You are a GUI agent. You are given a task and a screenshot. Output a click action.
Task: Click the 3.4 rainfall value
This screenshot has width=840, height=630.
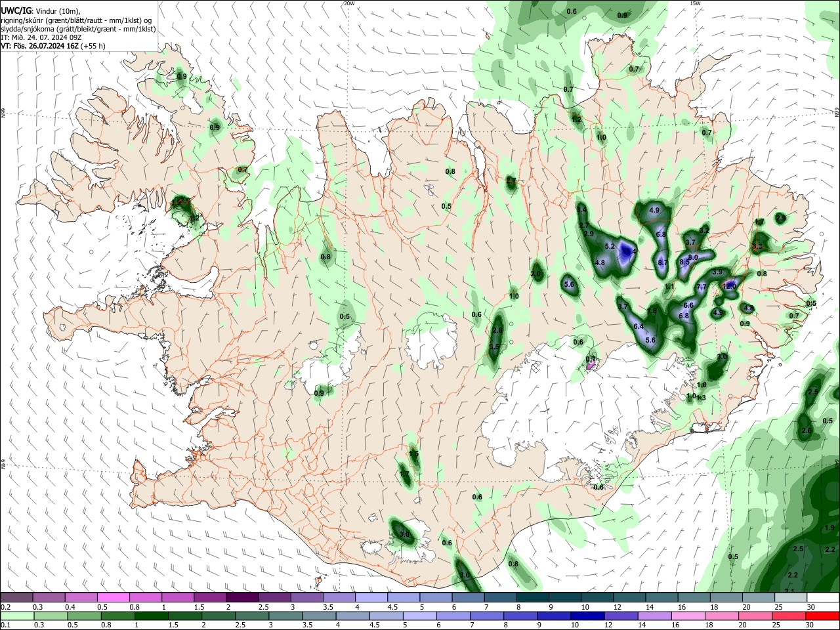coord(581,209)
